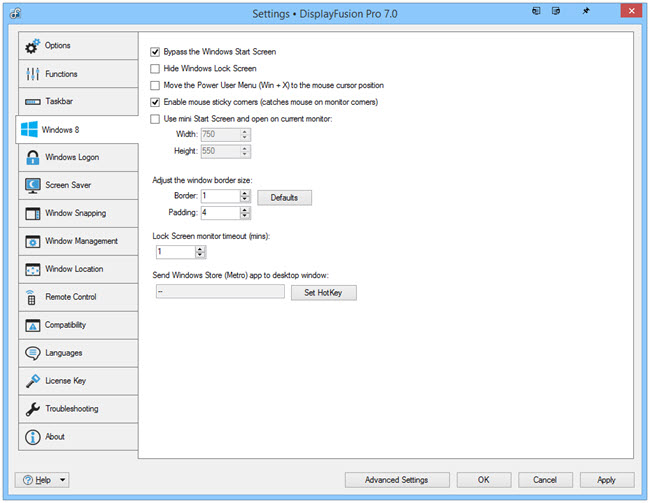Viewport: 650px width, 503px height.
Task: Click into the Border value field
Action: click(x=221, y=196)
